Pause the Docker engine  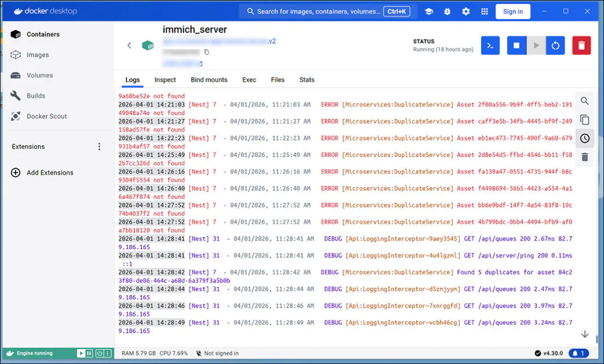coord(89,353)
